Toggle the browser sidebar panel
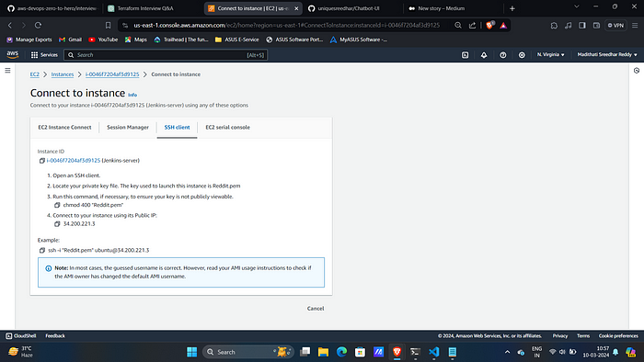 tap(582, 26)
